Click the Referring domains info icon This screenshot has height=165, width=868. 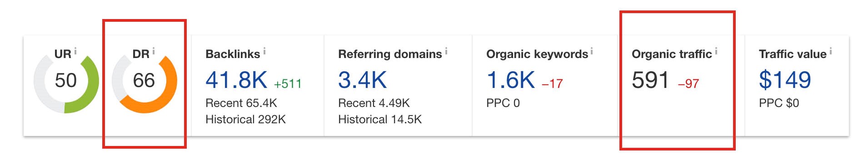446,51
